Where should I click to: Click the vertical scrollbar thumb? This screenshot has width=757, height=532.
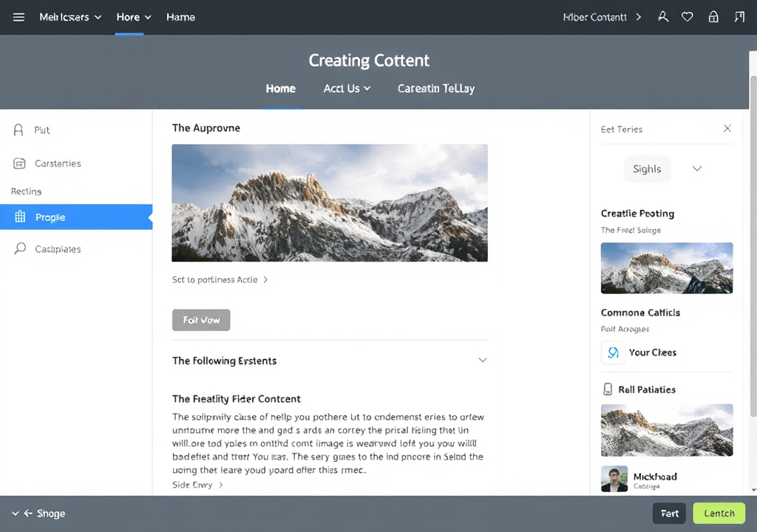[753, 246]
